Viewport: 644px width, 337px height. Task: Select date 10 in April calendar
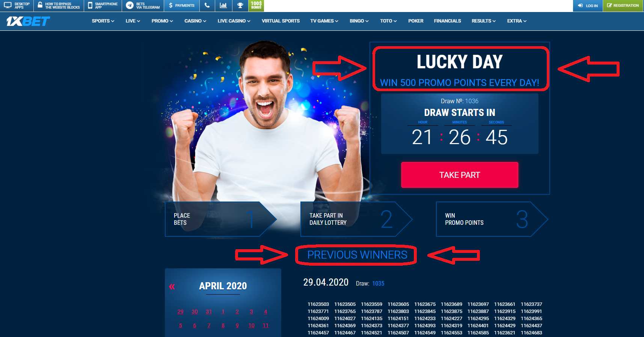251,325
